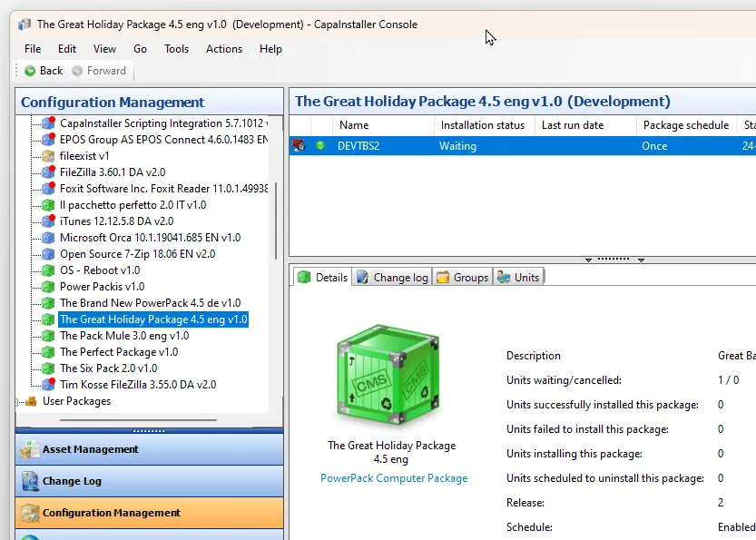The height and width of the screenshot is (540, 756).
Task: Click the Change Log pane icon
Action: point(30,481)
